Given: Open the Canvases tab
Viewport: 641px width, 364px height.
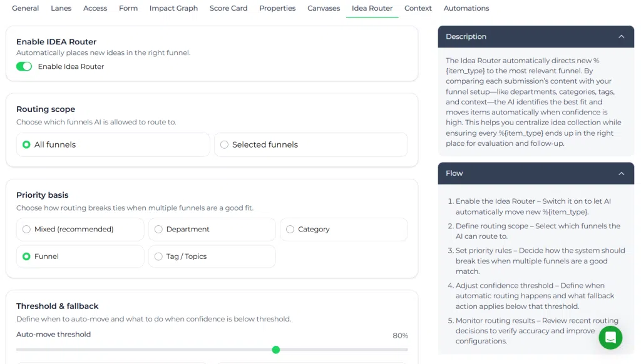Looking at the screenshot, I should click(x=324, y=8).
